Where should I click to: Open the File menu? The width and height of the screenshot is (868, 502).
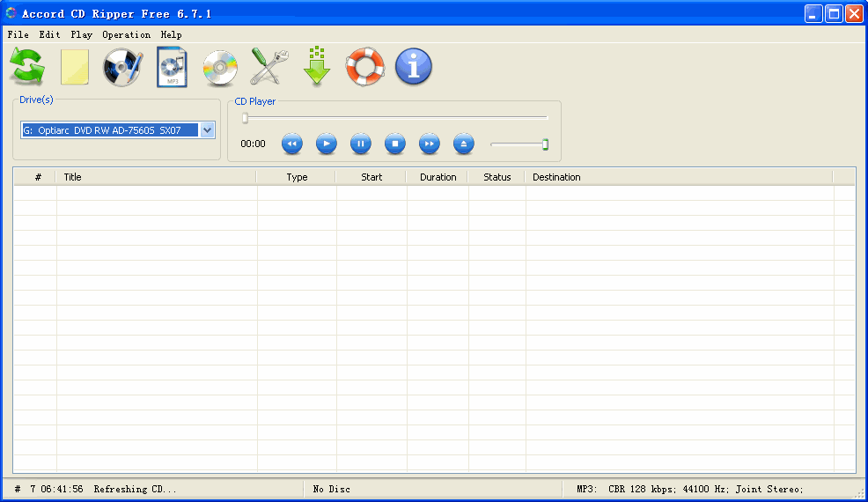[x=18, y=34]
